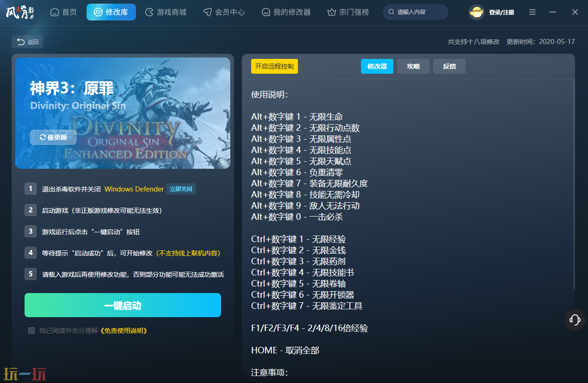Click 立即关闭 to disable Windows Defender
The image size is (588, 383).
[x=181, y=189]
